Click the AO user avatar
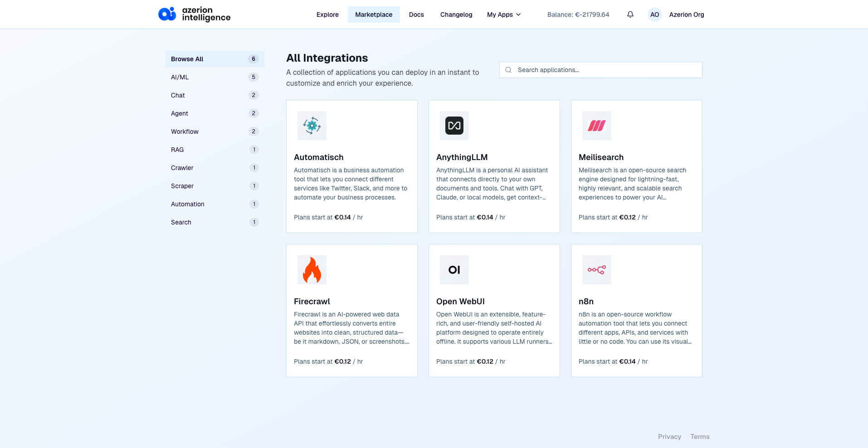The width and height of the screenshot is (868, 448). pos(654,15)
